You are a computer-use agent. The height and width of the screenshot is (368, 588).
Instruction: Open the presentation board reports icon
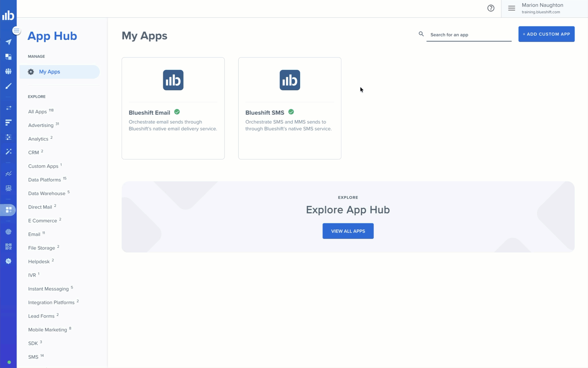click(x=9, y=188)
